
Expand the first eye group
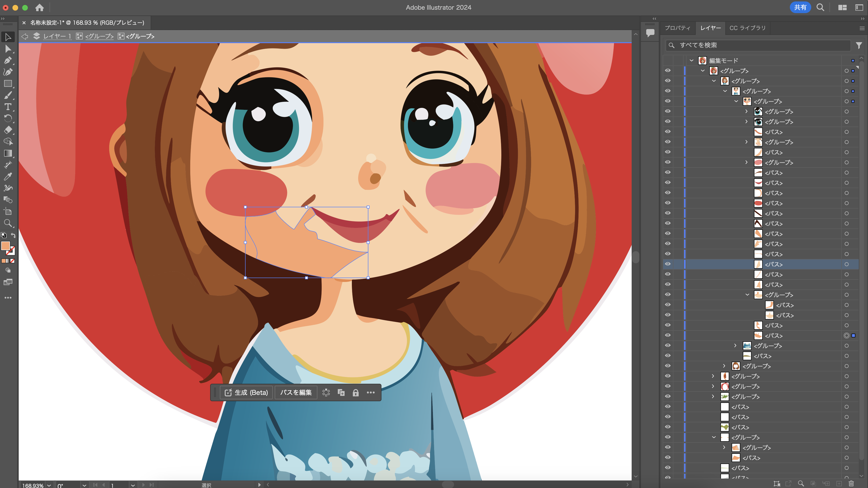point(746,112)
